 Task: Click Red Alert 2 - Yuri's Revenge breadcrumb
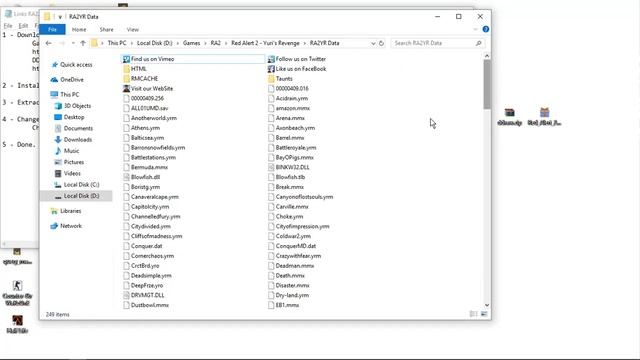pyautogui.click(x=265, y=43)
